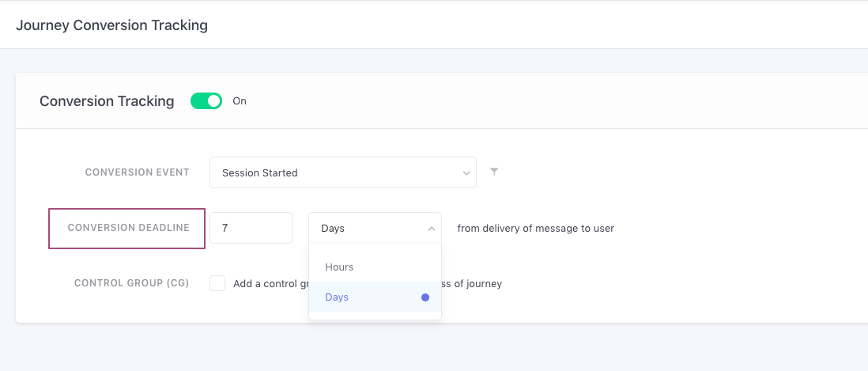Click "from delivery of message to user" text
The width and height of the screenshot is (868, 371).
pos(535,229)
